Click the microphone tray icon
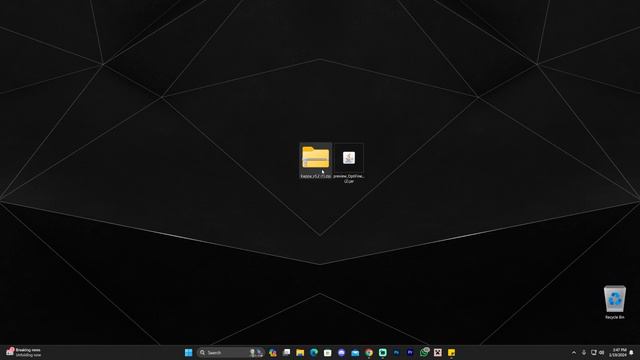Image resolution: width=640 pixels, height=360 pixels. (x=584, y=353)
